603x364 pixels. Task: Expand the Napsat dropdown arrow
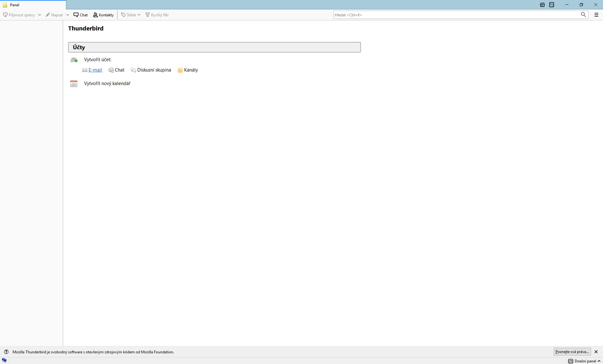68,15
